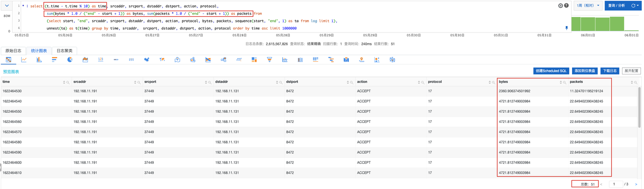Click the action column header
644x189 pixels.
point(362,82)
